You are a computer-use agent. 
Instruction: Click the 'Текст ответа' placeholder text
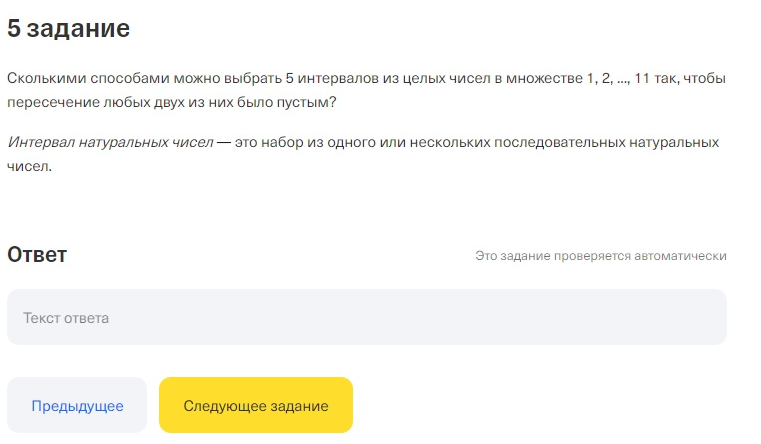point(66,318)
